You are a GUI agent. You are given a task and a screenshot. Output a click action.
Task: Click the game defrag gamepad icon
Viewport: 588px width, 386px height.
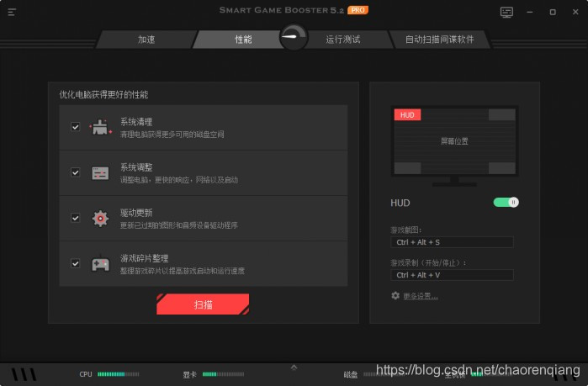(x=100, y=264)
